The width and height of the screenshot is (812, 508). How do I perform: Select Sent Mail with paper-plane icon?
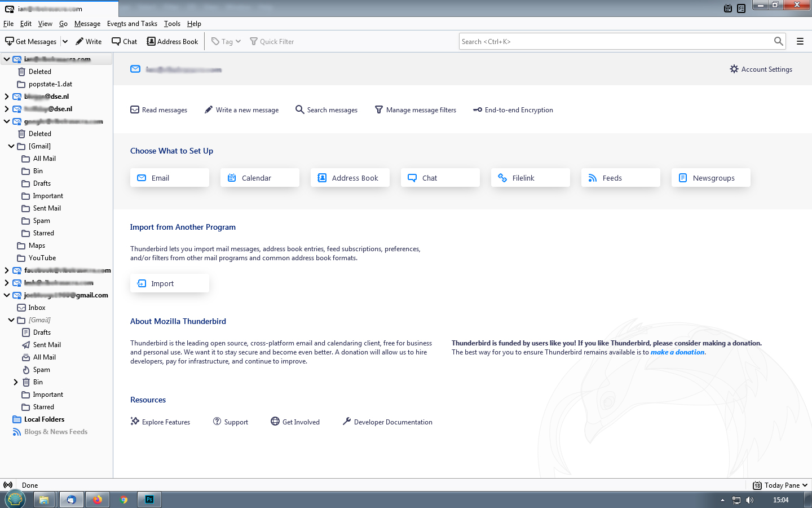click(x=47, y=345)
